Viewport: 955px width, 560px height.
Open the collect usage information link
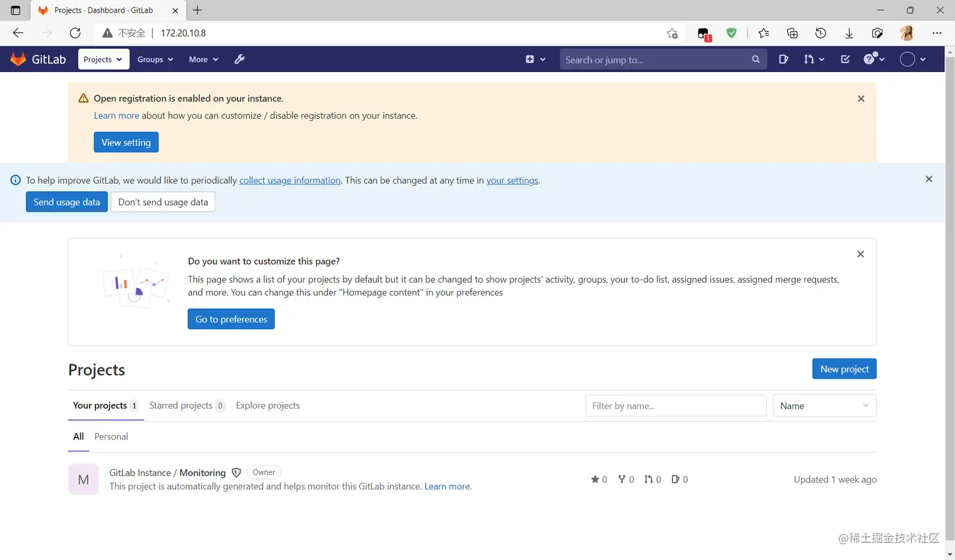click(x=290, y=181)
